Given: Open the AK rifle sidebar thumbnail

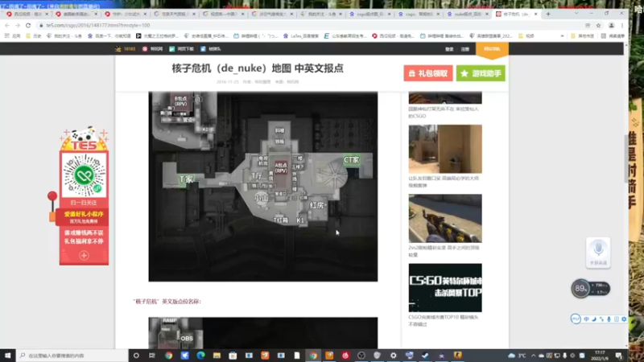Looking at the screenshot, I should pos(445,218).
